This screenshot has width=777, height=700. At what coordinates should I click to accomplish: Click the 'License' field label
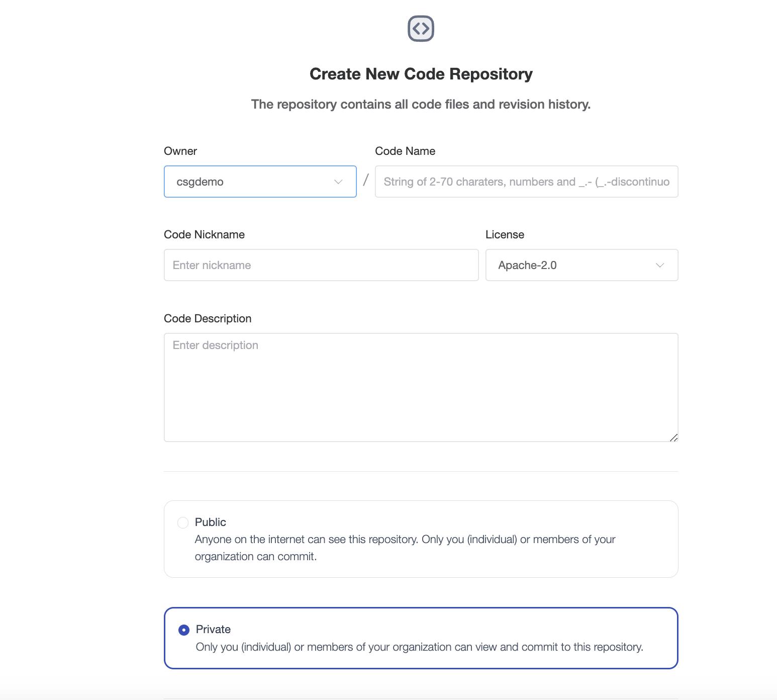pyautogui.click(x=505, y=234)
